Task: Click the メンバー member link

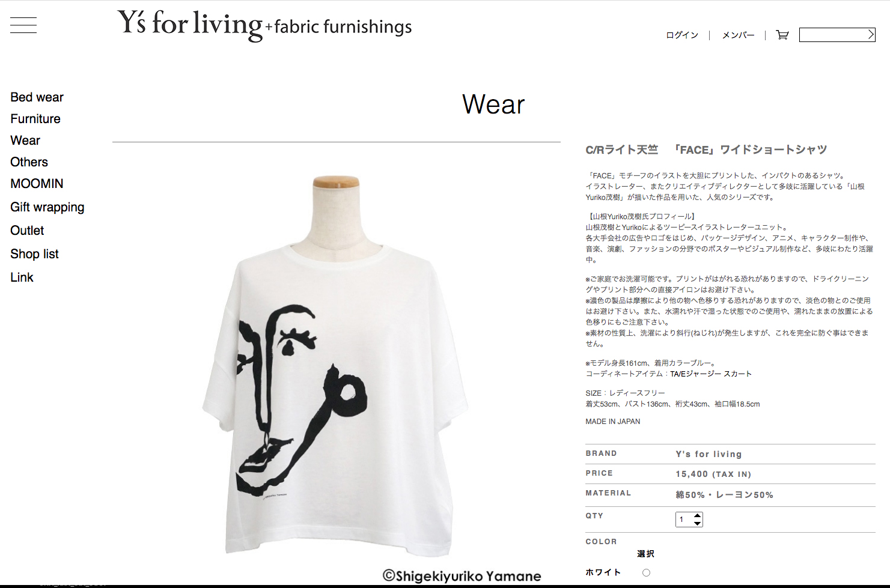Action: (738, 35)
